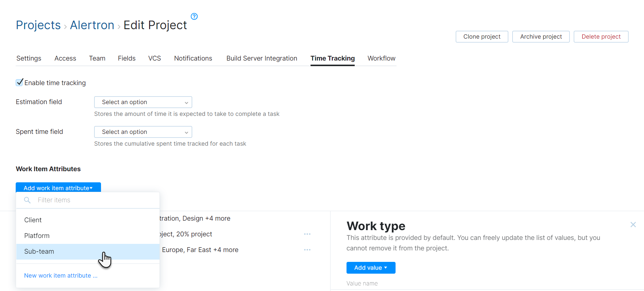Disable the Enable time tracking checkbox
Screen dimensions: 644x291
tap(19, 82)
